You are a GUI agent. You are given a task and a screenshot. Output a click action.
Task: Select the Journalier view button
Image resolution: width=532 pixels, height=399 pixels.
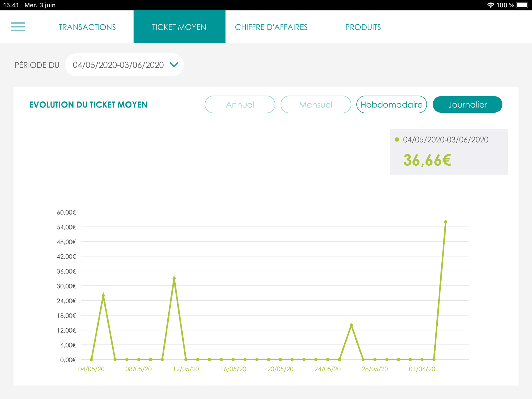coord(467,104)
